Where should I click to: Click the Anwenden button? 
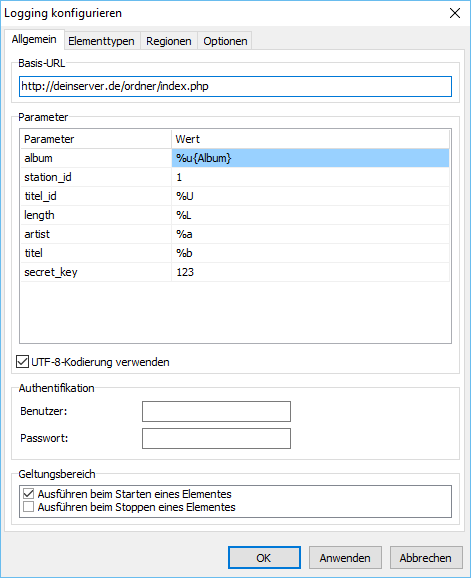pos(345,558)
